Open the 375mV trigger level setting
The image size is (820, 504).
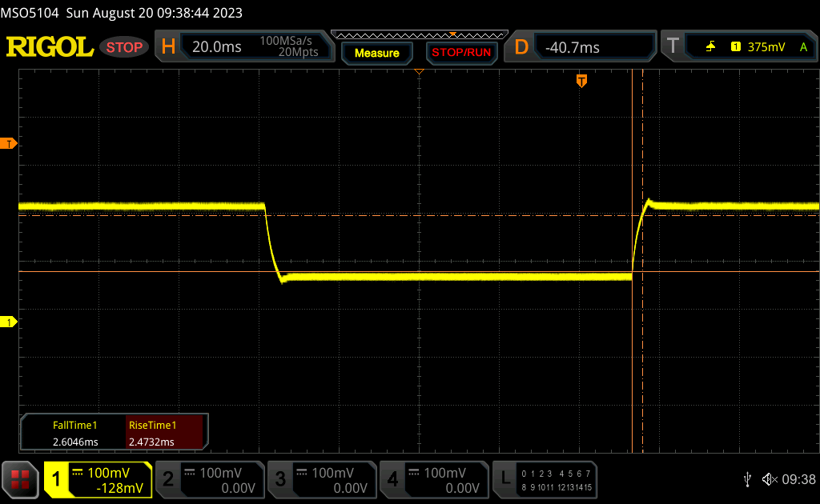click(x=766, y=47)
